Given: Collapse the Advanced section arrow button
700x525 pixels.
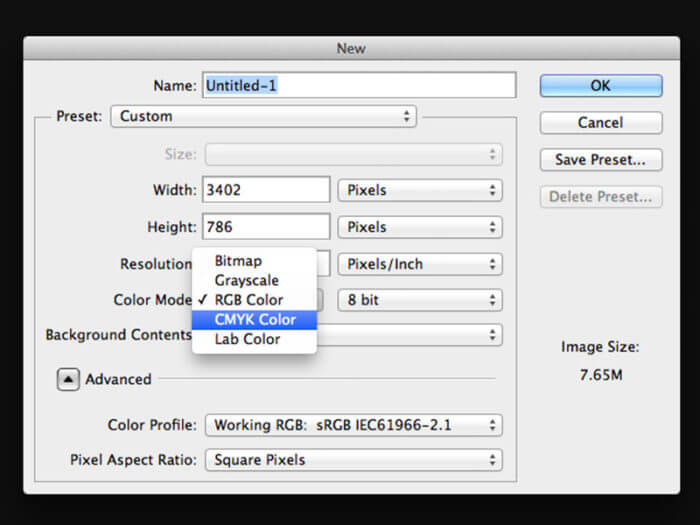Looking at the screenshot, I should point(68,379).
